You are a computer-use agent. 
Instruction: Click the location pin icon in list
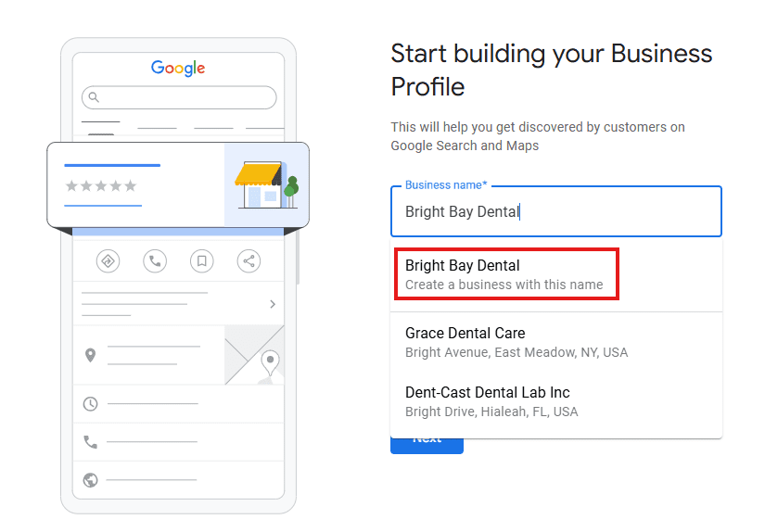(90, 355)
